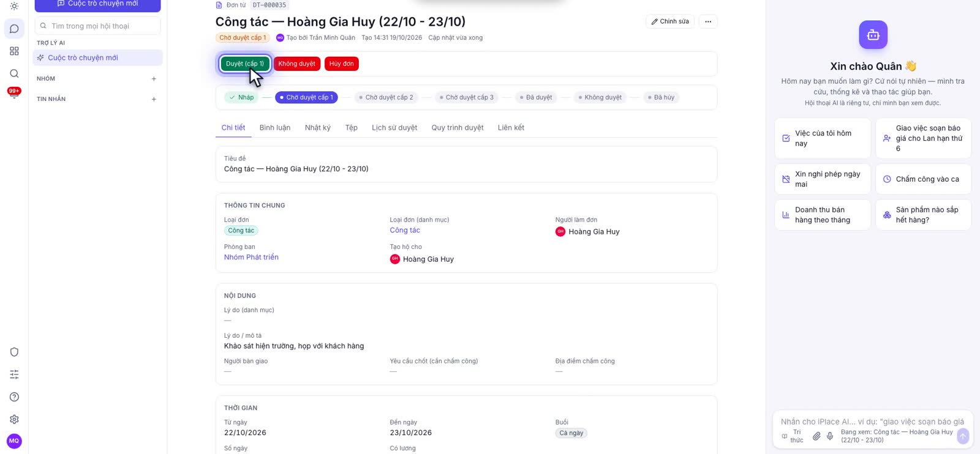Switch to the Nhật ký tab
Viewport: 980px width, 454px height.
[318, 128]
